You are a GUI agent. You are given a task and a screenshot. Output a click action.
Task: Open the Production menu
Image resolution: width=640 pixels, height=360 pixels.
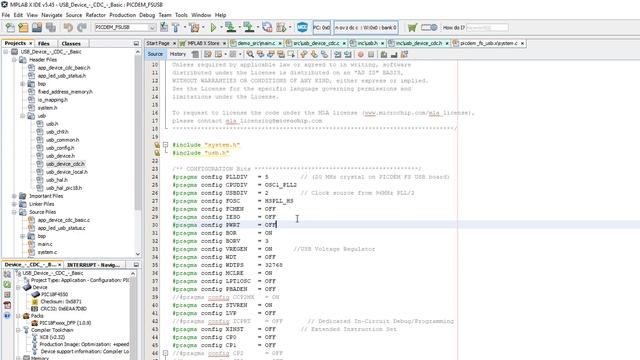[122, 15]
